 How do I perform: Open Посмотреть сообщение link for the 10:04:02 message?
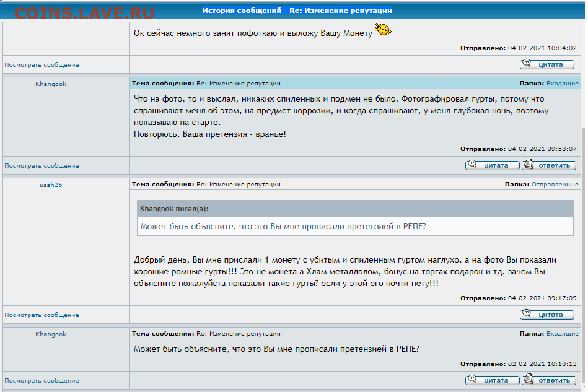[x=42, y=65]
